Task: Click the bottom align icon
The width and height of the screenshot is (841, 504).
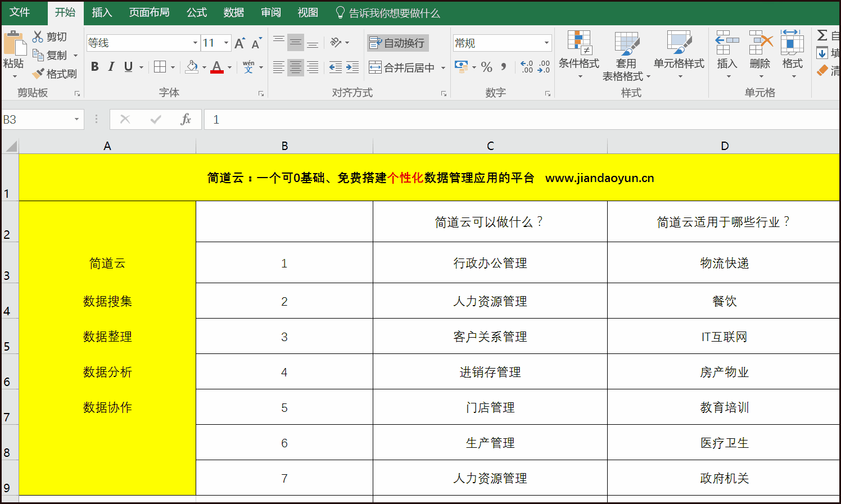Action: tap(313, 43)
